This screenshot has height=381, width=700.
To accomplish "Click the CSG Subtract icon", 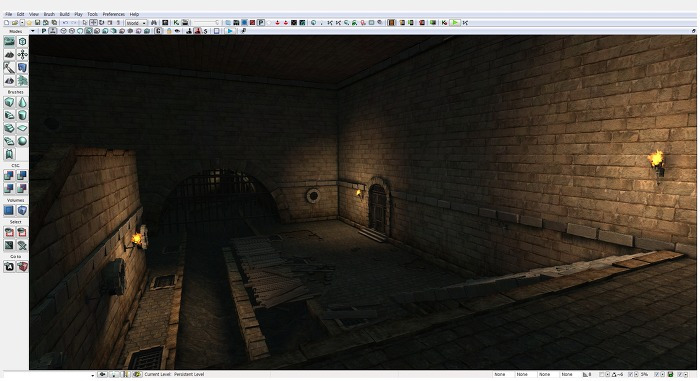I will pos(22,176).
